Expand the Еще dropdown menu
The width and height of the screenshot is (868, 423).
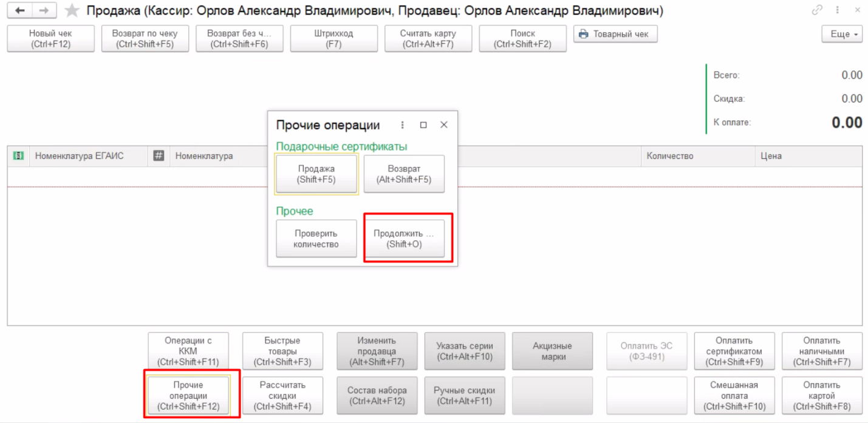pos(842,35)
